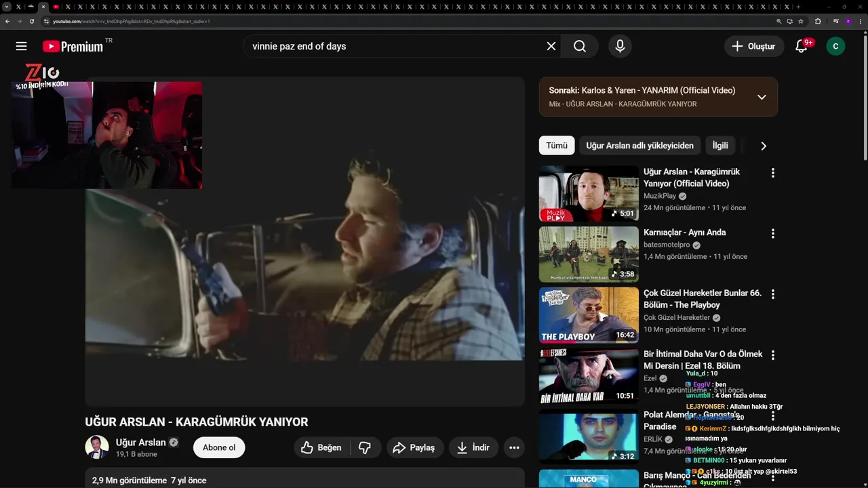This screenshot has height=488, width=868.
Task: Download the video with İndir button
Action: (473, 447)
